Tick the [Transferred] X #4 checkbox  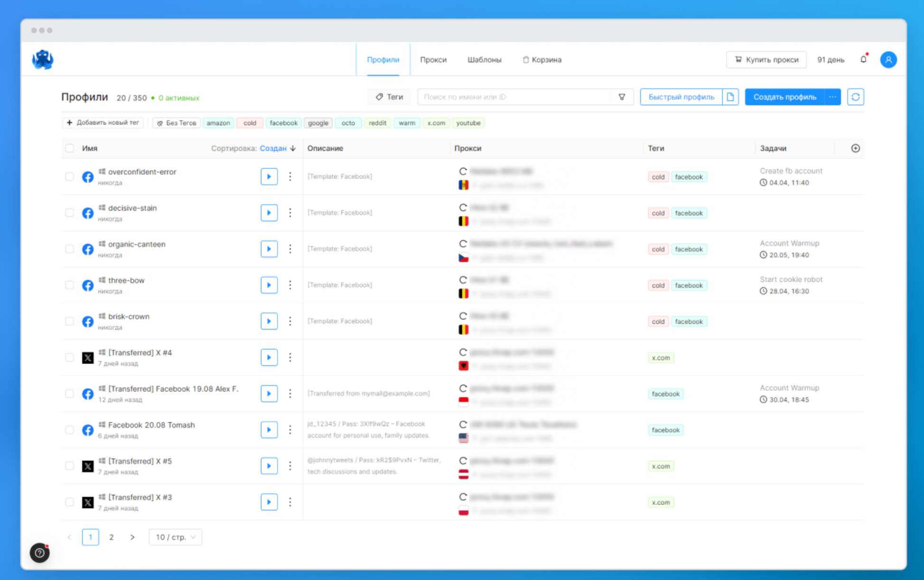pos(70,357)
